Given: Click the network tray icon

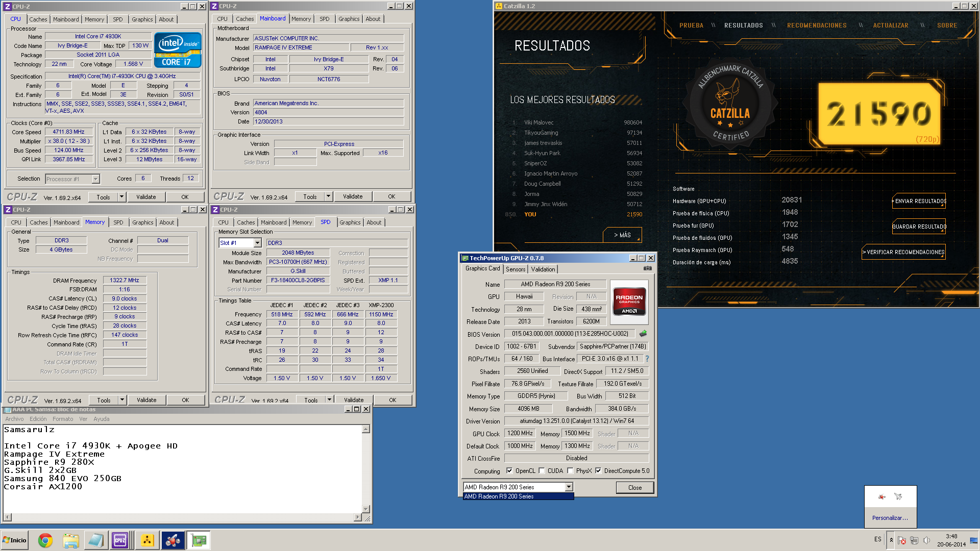Looking at the screenshot, I should (x=914, y=540).
